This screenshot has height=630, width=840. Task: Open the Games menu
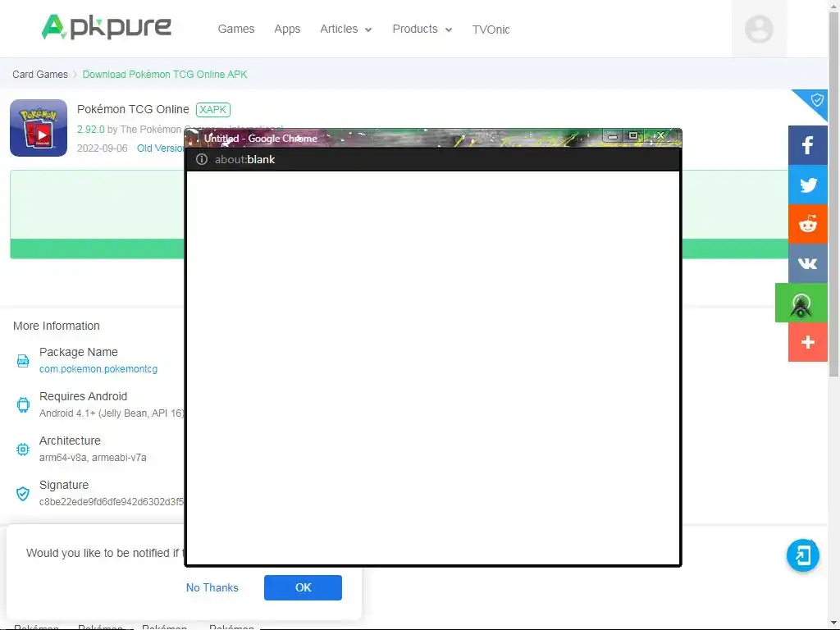[235, 29]
